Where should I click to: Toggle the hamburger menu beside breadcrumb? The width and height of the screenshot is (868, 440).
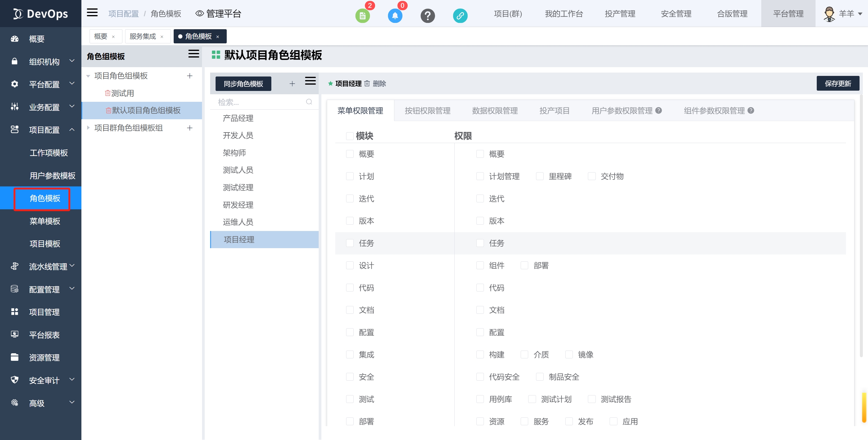point(92,13)
